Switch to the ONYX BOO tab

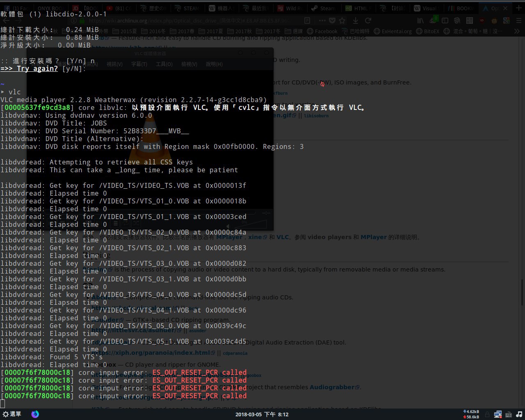click(51, 8)
